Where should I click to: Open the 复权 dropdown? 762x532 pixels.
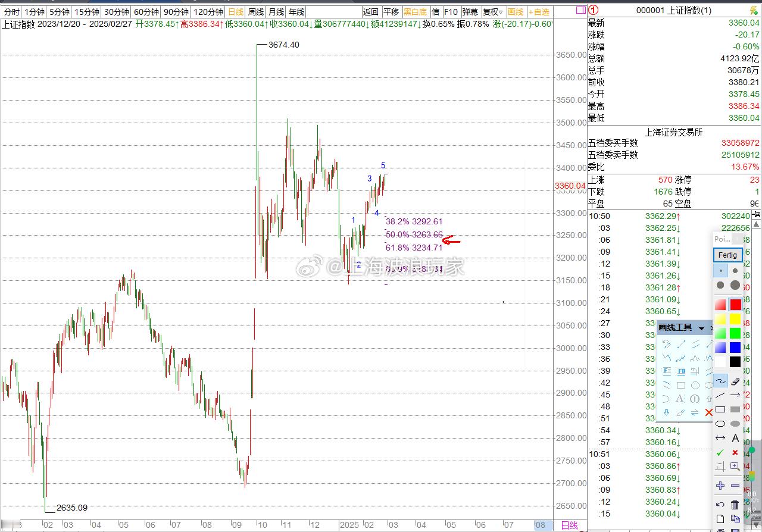[492, 12]
